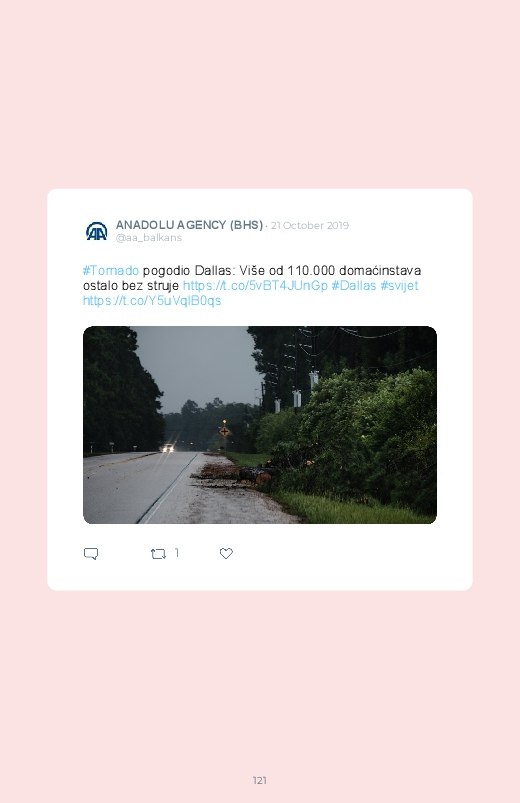Open the storm road photo
Viewport: 520px width, 803px height.
click(x=260, y=425)
